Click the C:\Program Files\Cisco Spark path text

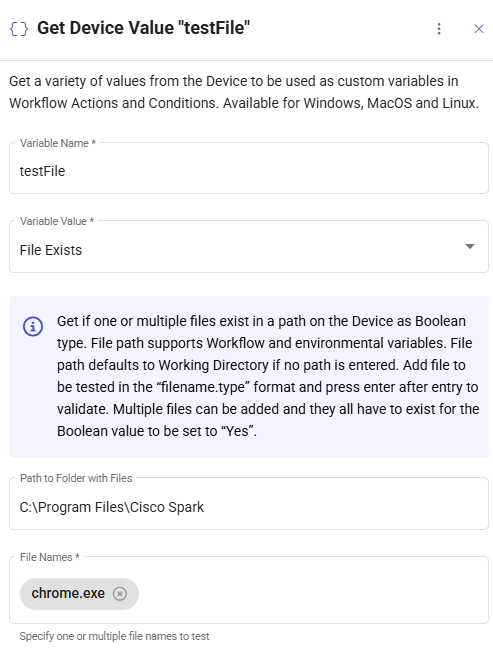[x=112, y=507]
